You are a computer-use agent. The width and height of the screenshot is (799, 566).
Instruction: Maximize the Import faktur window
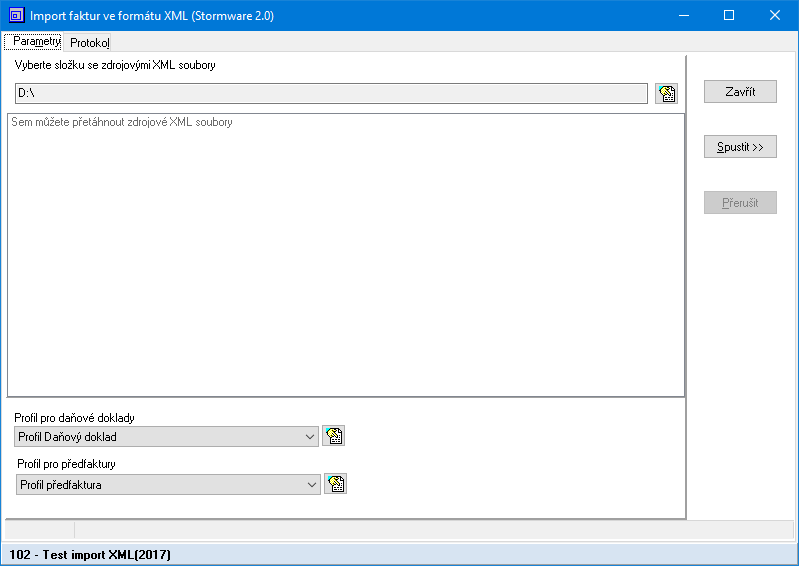coord(729,15)
